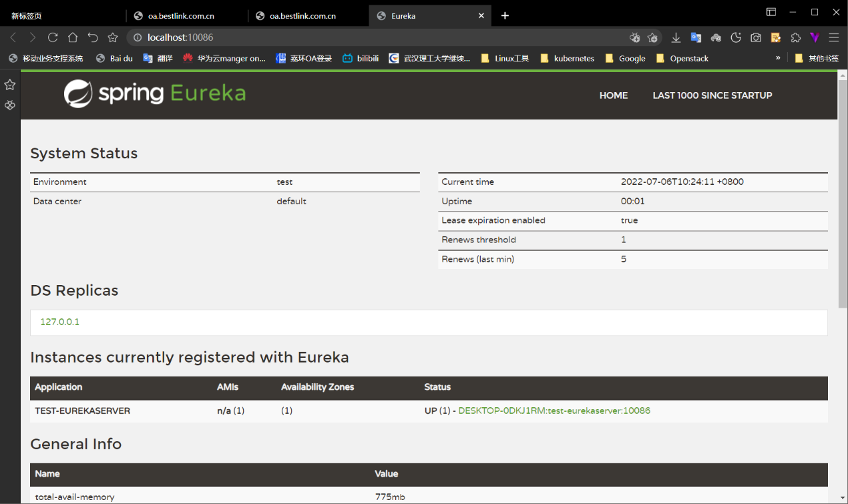Click the sidebar layout icon in title bar
Image resolution: width=848 pixels, height=504 pixels.
click(x=771, y=12)
